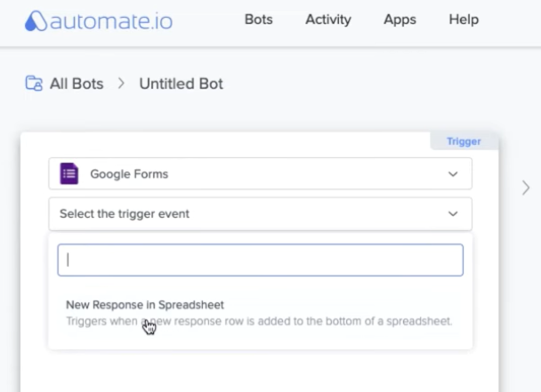The image size is (541, 392).
Task: Focus the trigger event search field
Action: 260,260
